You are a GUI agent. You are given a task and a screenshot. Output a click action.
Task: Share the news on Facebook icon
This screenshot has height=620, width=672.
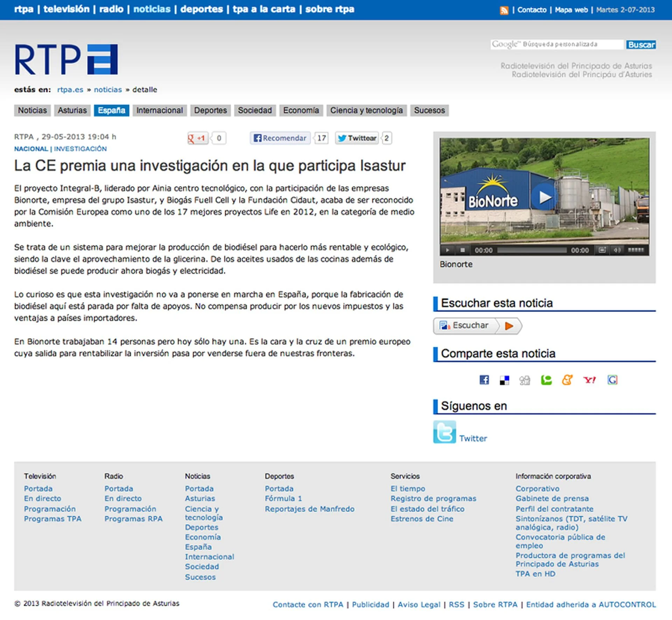coord(484,380)
